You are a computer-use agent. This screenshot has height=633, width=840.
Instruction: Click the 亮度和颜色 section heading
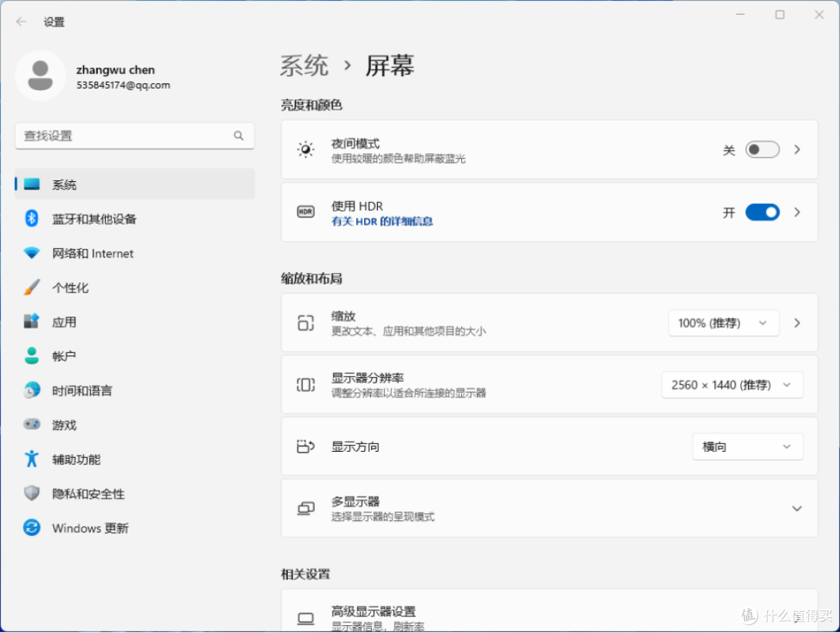pos(311,104)
